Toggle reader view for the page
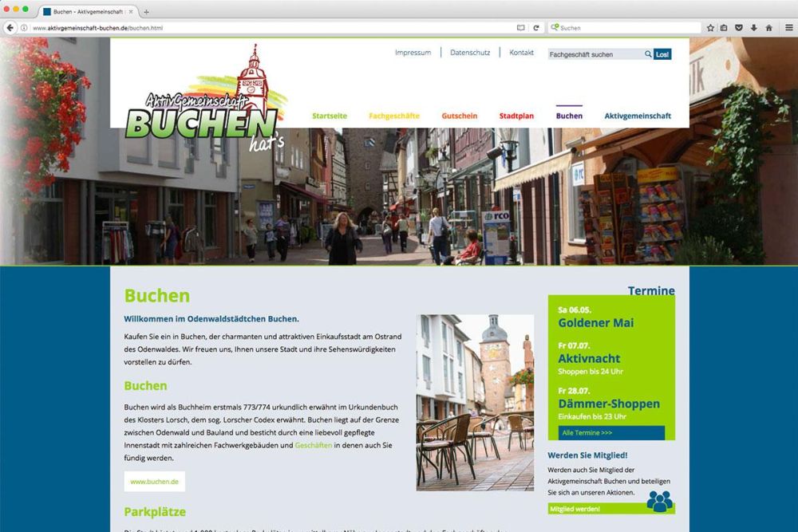Viewport: 798px width, 532px height. click(520, 27)
